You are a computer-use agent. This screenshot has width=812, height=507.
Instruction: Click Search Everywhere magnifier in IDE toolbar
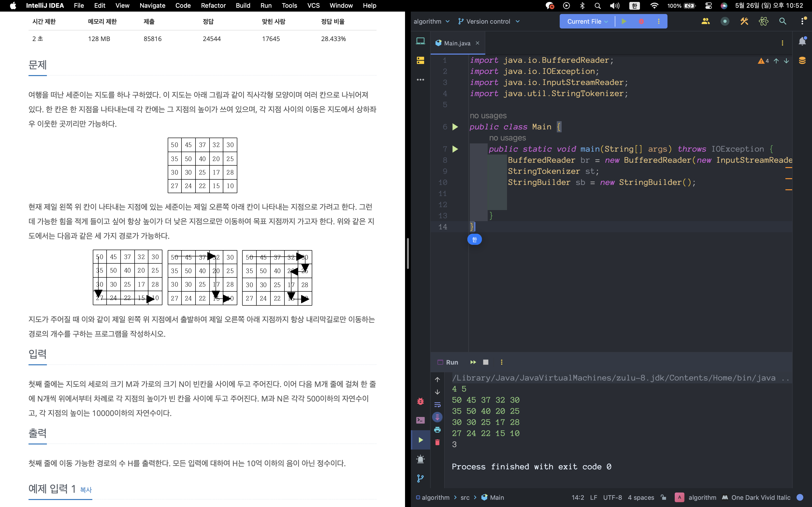(783, 21)
